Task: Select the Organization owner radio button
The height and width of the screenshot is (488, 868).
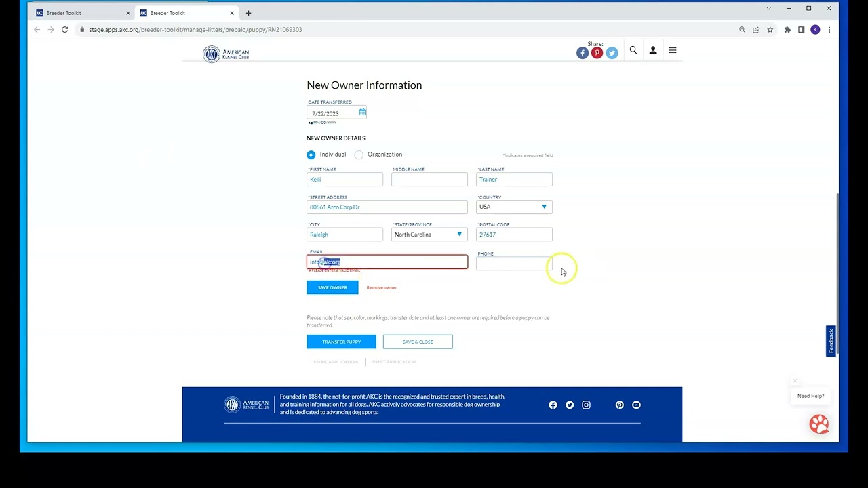Action: pos(359,155)
